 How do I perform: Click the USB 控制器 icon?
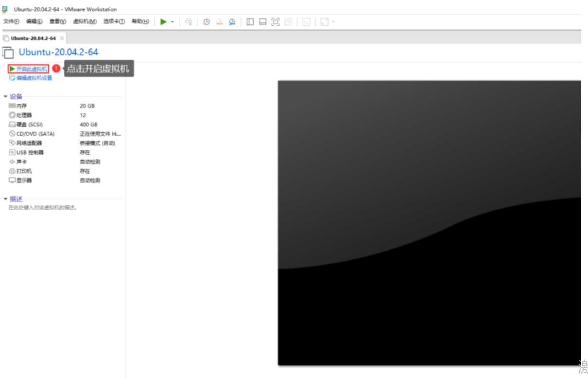click(x=12, y=152)
